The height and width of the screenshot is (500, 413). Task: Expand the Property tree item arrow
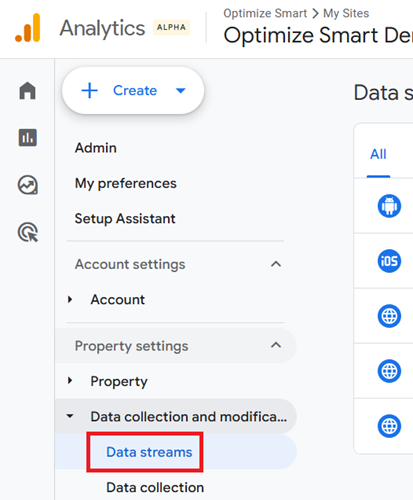point(70,380)
